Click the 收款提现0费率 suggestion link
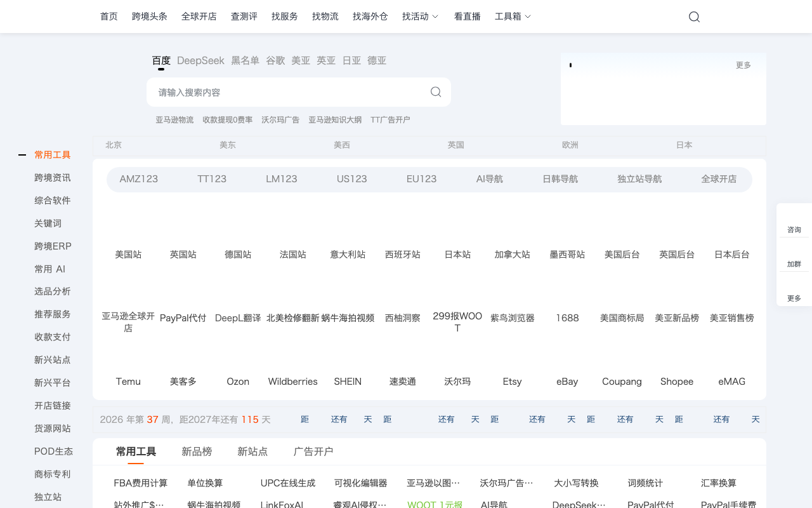The width and height of the screenshot is (812, 508). 228,119
